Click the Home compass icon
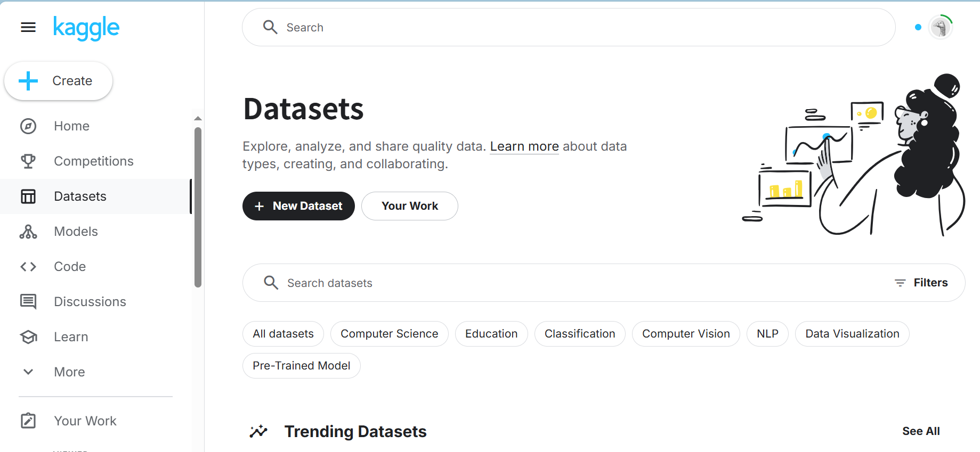980x452 pixels. click(28, 126)
